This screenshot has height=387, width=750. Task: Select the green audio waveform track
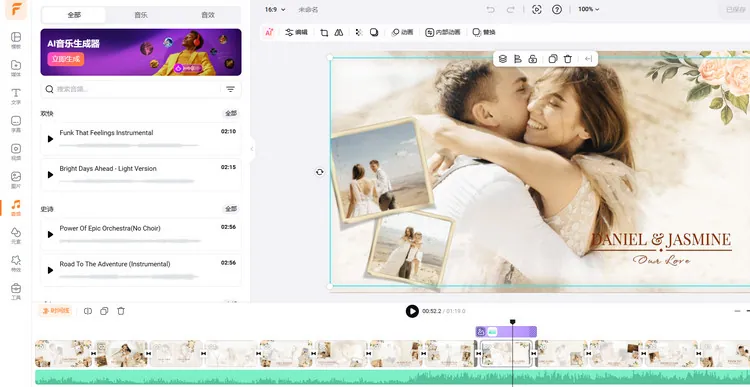click(x=392, y=377)
